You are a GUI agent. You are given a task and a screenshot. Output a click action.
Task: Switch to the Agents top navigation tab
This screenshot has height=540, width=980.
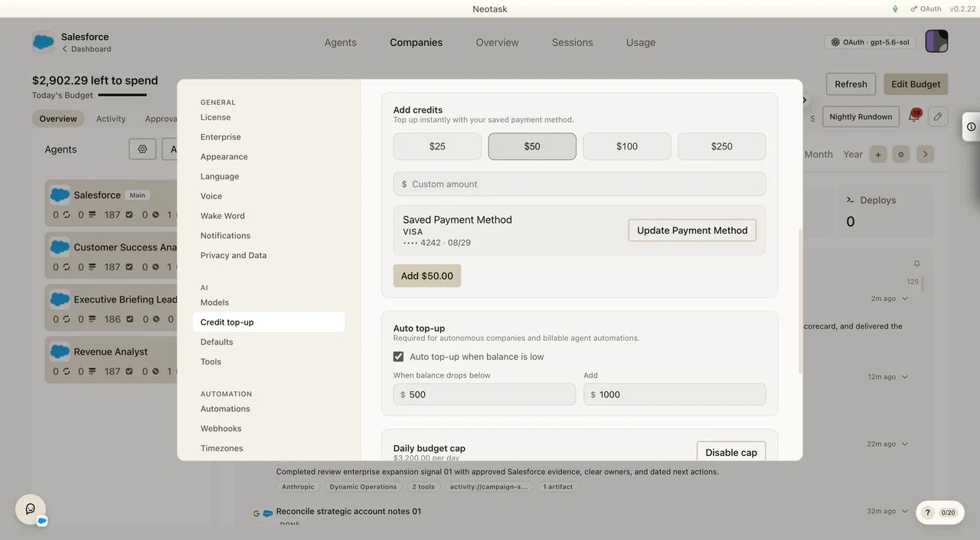(x=341, y=42)
